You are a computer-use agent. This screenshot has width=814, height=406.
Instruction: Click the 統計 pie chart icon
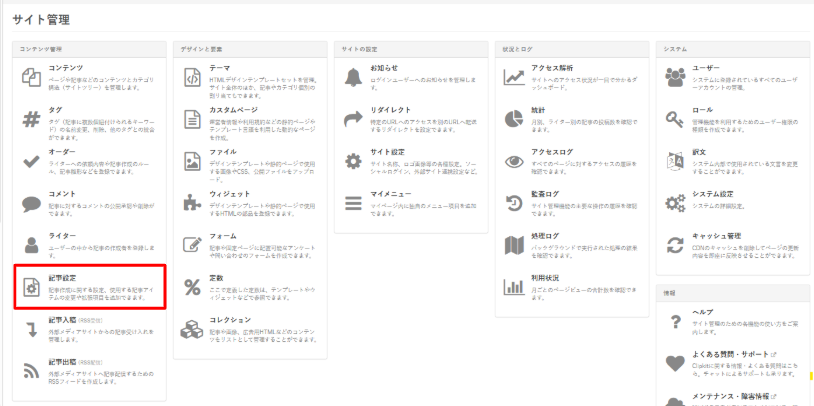click(x=514, y=119)
